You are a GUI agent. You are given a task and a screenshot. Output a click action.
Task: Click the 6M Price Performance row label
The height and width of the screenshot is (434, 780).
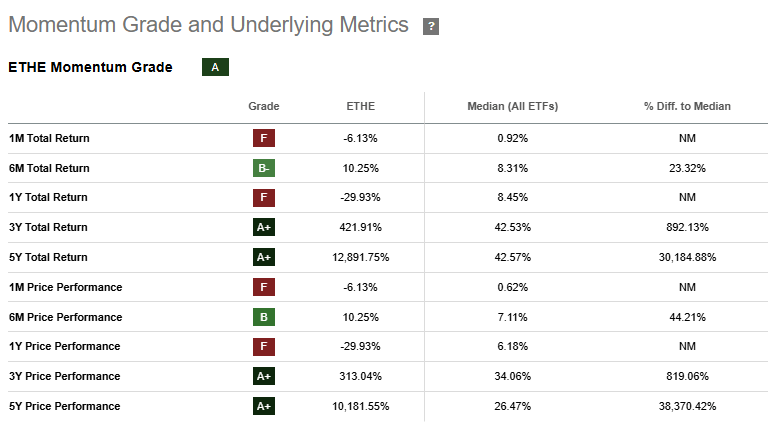pos(65,317)
